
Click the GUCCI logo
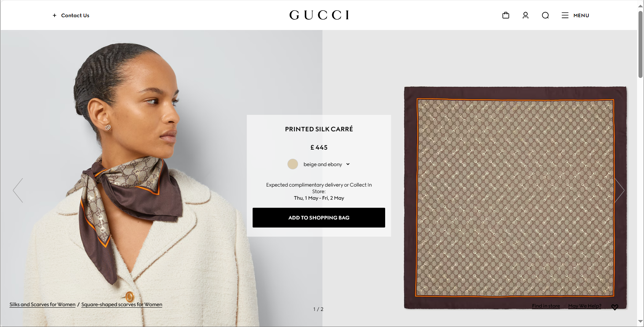point(319,15)
